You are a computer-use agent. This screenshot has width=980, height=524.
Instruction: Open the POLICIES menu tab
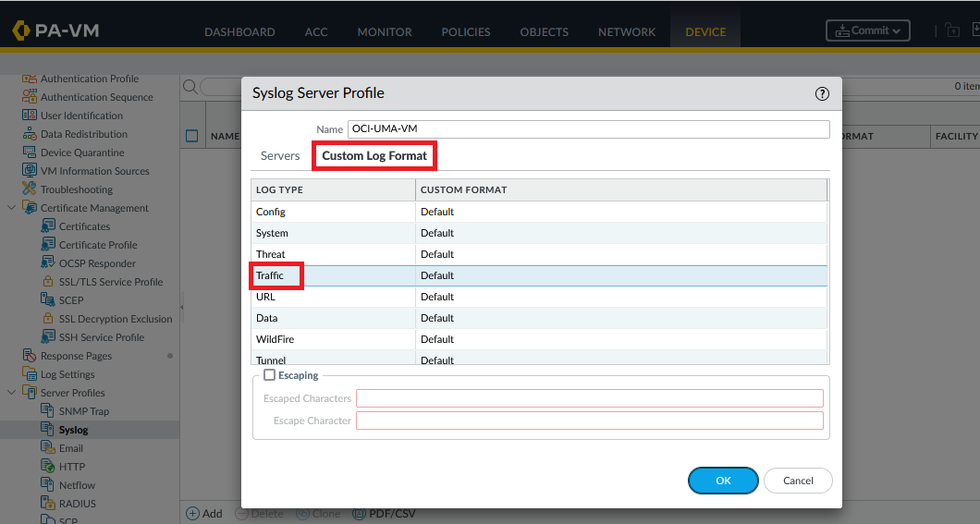(466, 31)
